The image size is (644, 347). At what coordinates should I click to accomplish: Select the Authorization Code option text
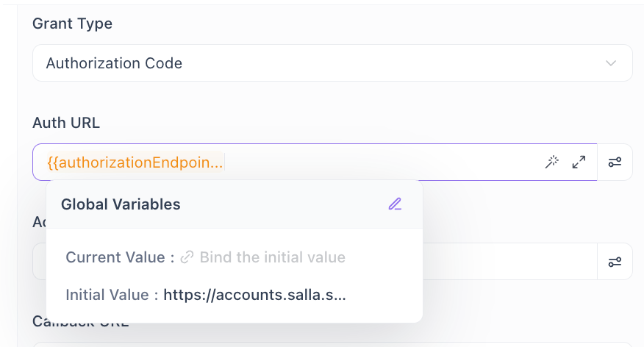[x=114, y=63]
